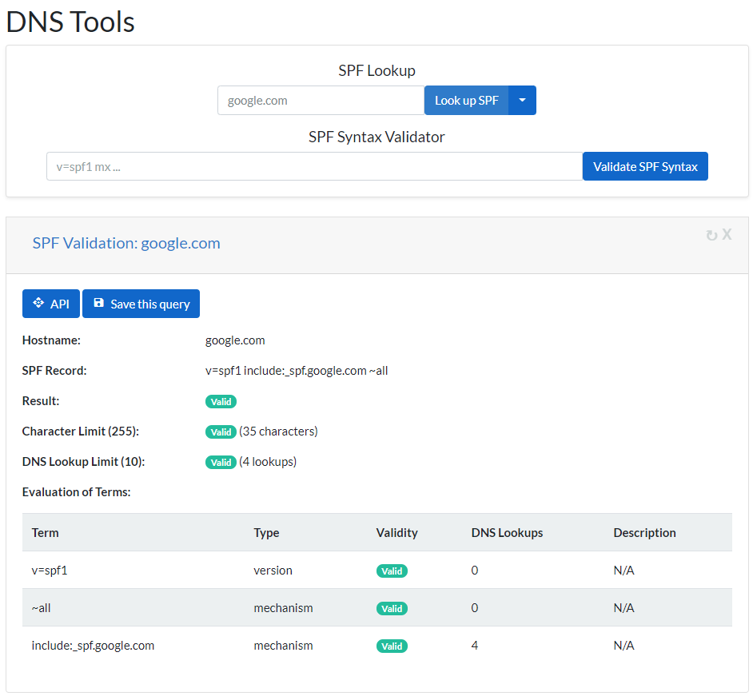The height and width of the screenshot is (700, 753).
Task: Open the Look up SPF dropdown arrow
Action: pos(522,101)
